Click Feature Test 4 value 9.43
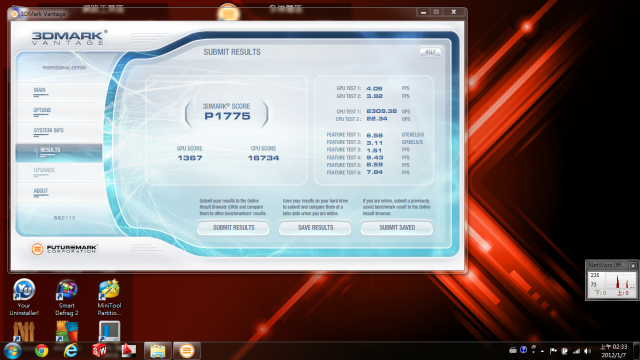Screen dimensions: 640x360 [374, 158]
